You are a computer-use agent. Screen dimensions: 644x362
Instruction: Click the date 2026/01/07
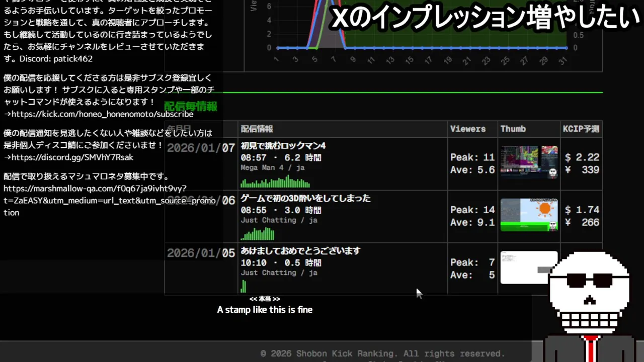point(201,148)
